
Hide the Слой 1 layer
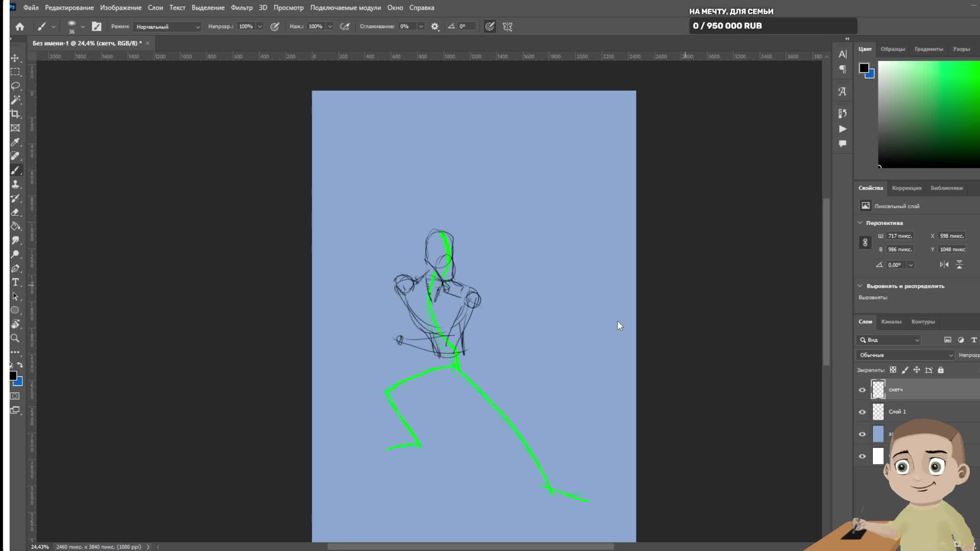coord(862,412)
